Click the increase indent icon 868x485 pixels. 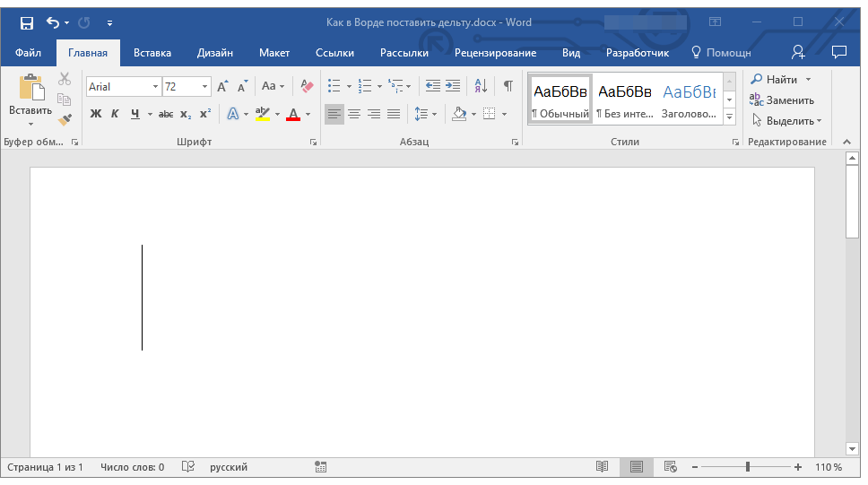click(x=453, y=86)
